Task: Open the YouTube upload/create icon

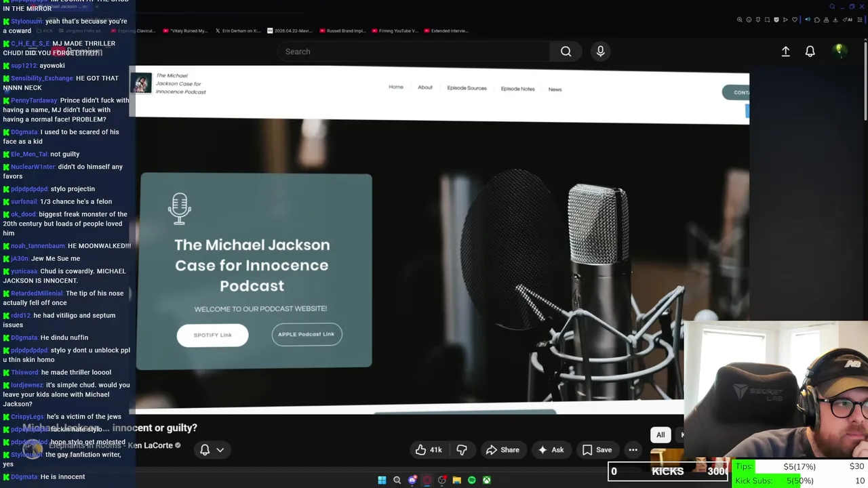Action: coord(785,52)
